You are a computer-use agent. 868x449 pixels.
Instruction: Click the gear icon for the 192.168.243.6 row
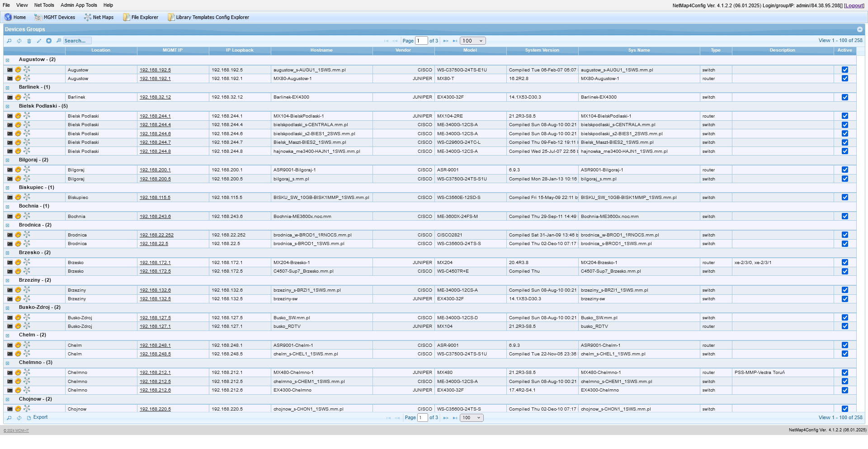[18, 216]
